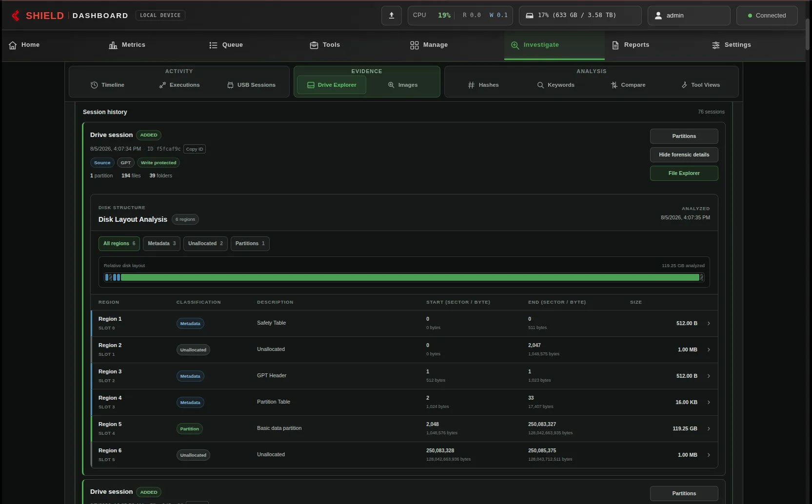Click the SHIELD logo icon

click(x=16, y=16)
